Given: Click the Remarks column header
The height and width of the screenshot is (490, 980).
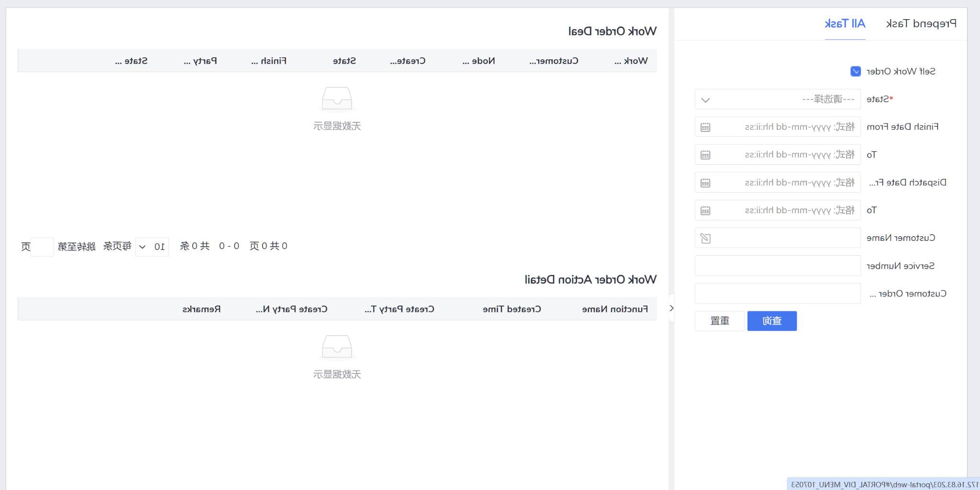Looking at the screenshot, I should click(201, 309).
